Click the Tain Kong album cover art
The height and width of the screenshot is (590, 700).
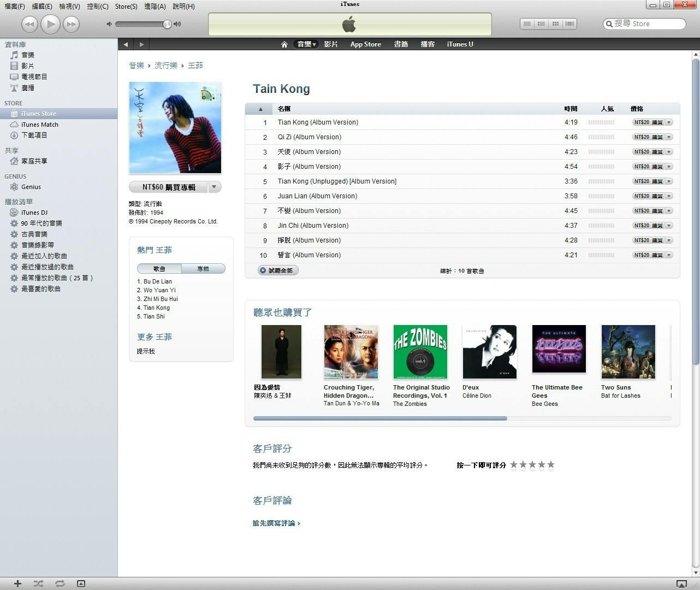coord(175,128)
